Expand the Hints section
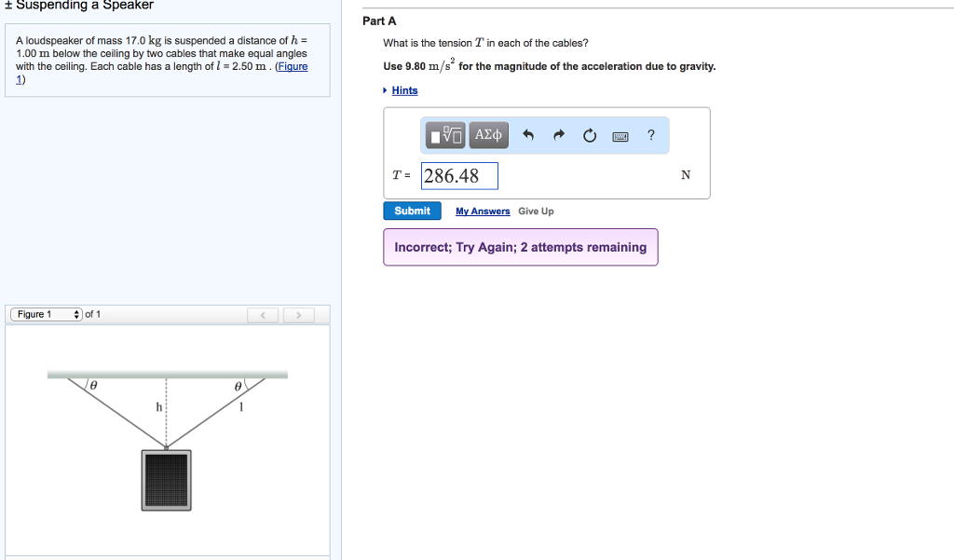 point(404,90)
